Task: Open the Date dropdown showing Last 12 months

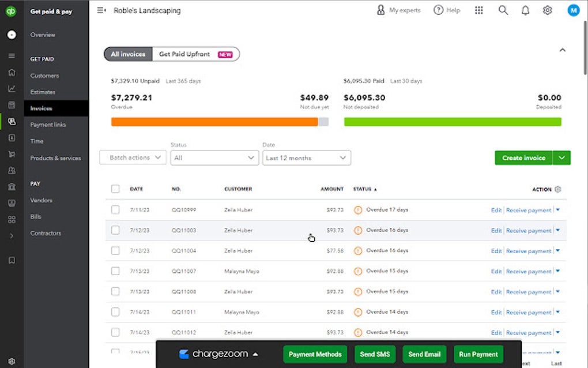Action: [306, 158]
